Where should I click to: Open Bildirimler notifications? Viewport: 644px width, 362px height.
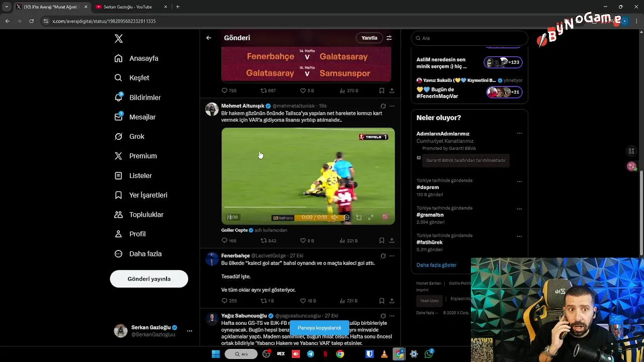point(137,98)
